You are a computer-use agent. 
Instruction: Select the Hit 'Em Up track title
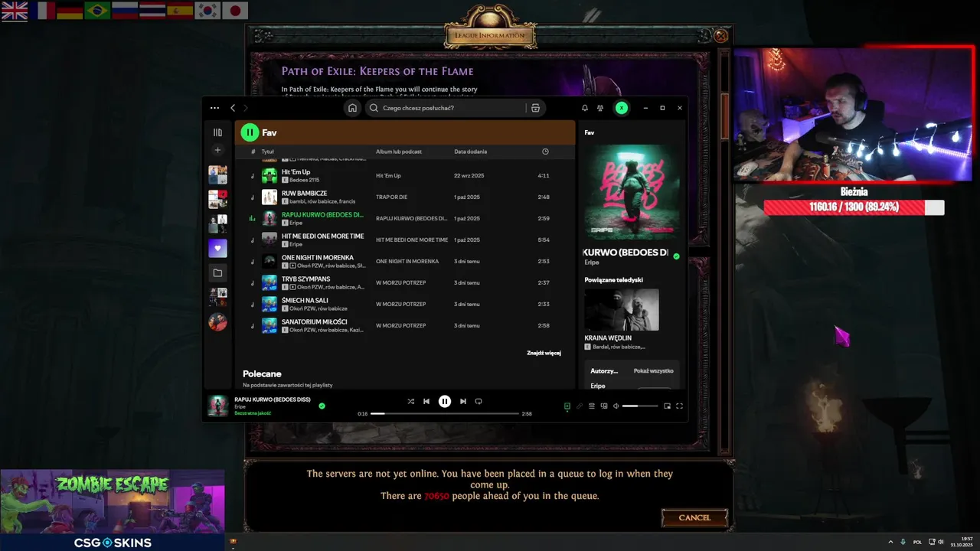pos(296,172)
